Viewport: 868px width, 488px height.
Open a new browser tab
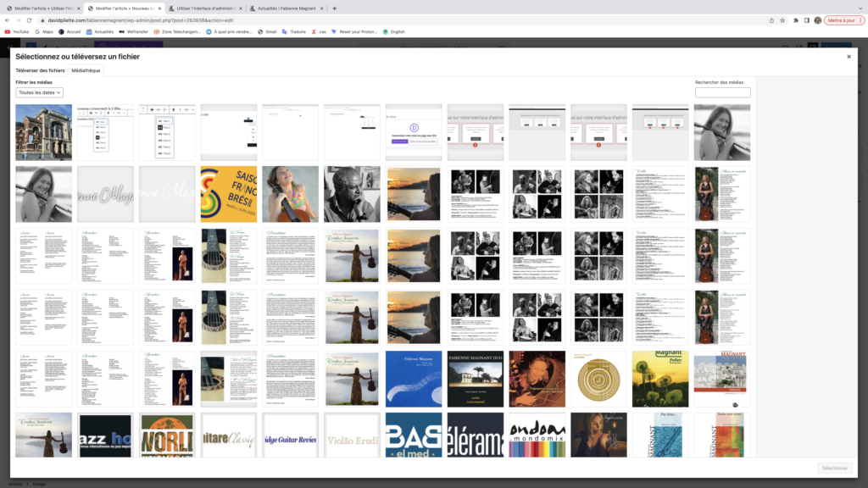tap(334, 8)
